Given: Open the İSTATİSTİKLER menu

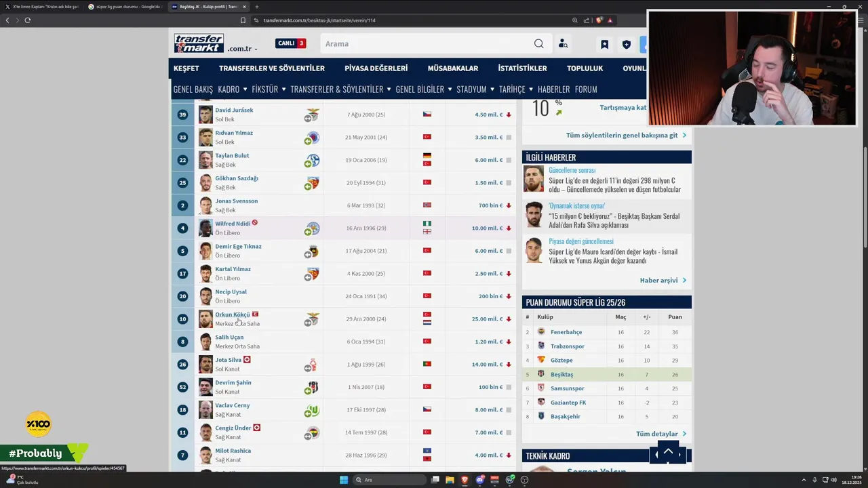Looking at the screenshot, I should click(x=522, y=68).
